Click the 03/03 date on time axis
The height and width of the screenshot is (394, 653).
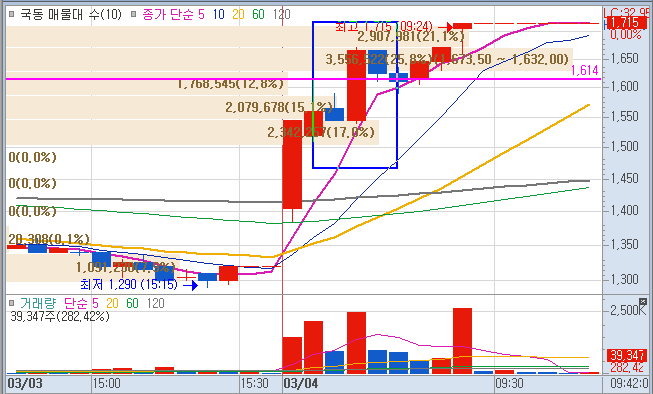[x=25, y=383]
